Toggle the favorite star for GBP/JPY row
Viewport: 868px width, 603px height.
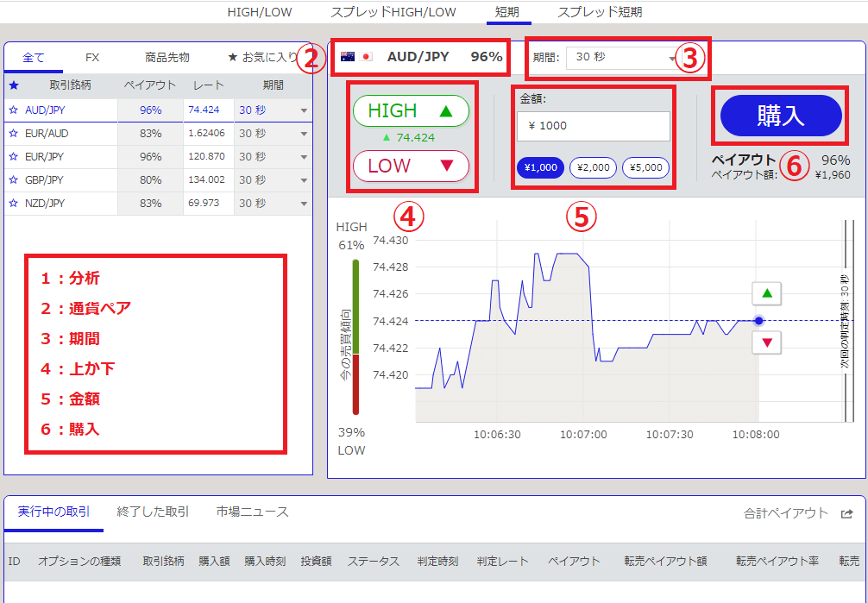[13, 180]
